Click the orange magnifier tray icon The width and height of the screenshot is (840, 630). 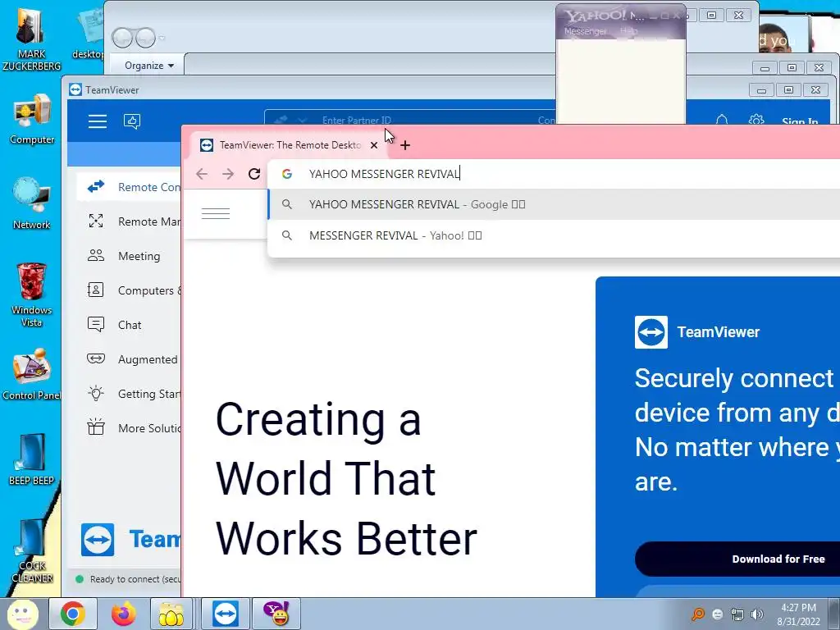[x=697, y=614]
